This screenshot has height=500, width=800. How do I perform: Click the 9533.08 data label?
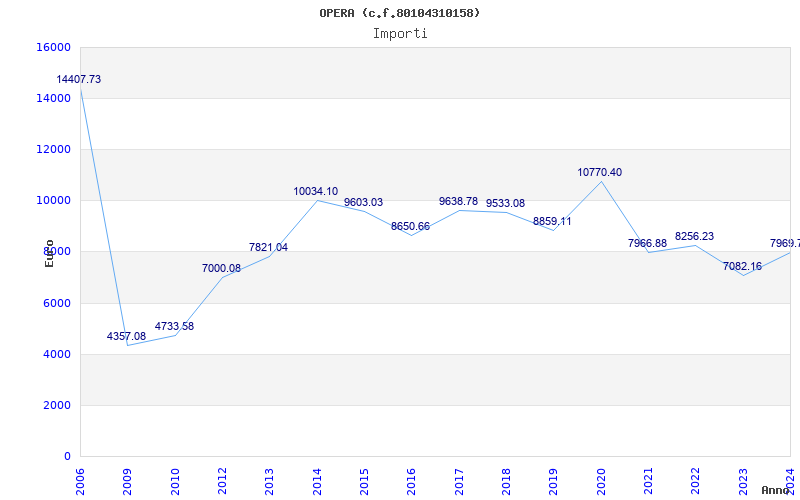tap(505, 204)
